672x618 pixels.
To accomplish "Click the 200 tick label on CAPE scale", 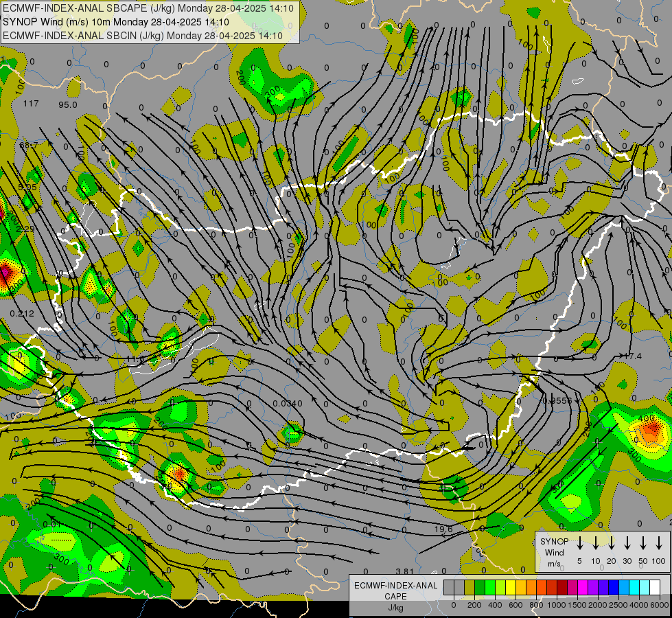I will [474, 605].
